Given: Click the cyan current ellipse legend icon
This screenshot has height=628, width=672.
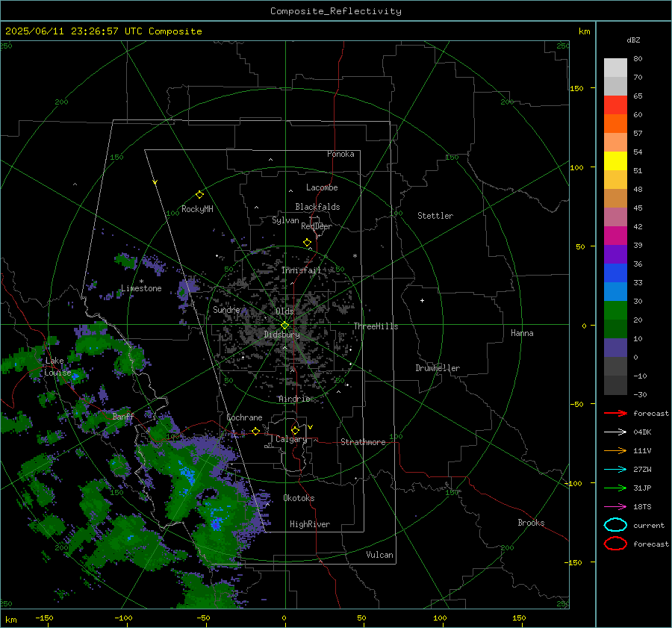Looking at the screenshot, I should tap(615, 525).
